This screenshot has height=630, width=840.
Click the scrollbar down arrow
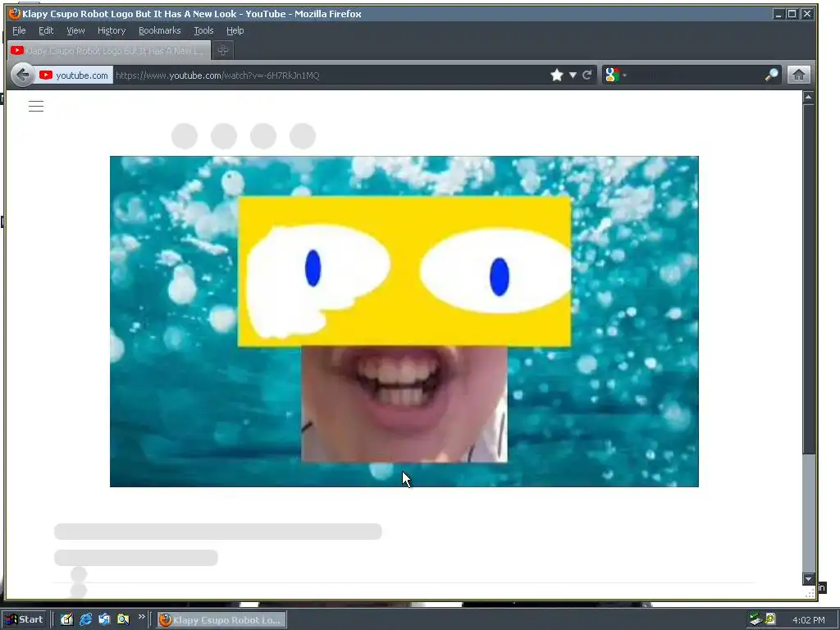[x=808, y=579]
